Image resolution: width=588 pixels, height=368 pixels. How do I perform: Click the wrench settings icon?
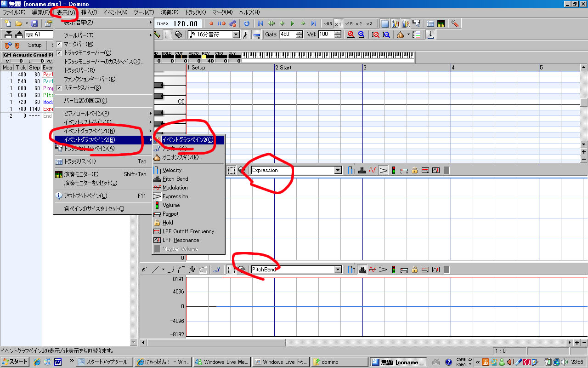455,23
